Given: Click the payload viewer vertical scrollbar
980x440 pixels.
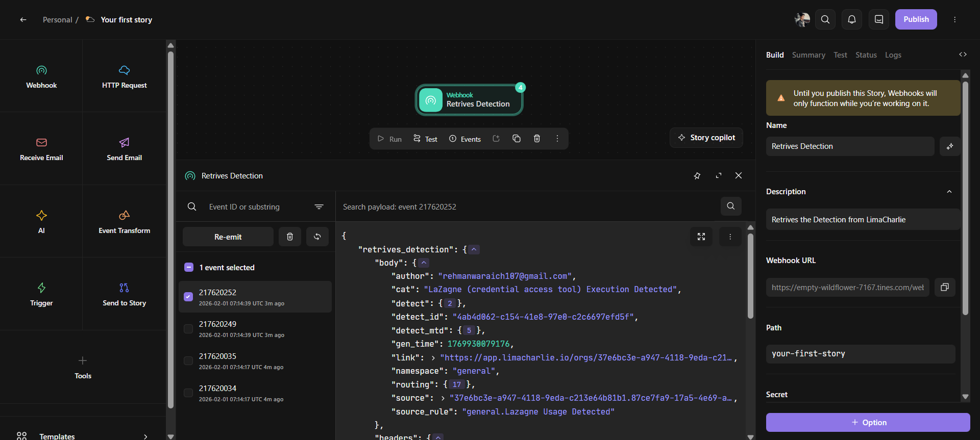Looking at the screenshot, I should [750, 276].
